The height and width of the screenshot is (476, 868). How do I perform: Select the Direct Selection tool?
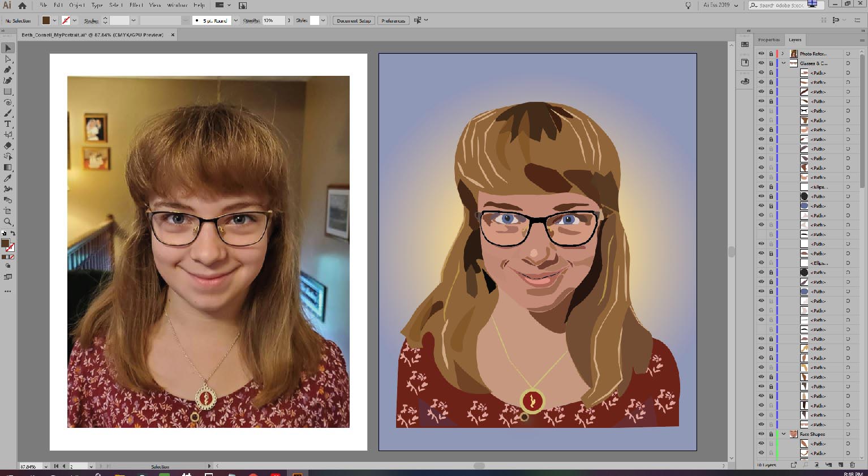point(8,59)
